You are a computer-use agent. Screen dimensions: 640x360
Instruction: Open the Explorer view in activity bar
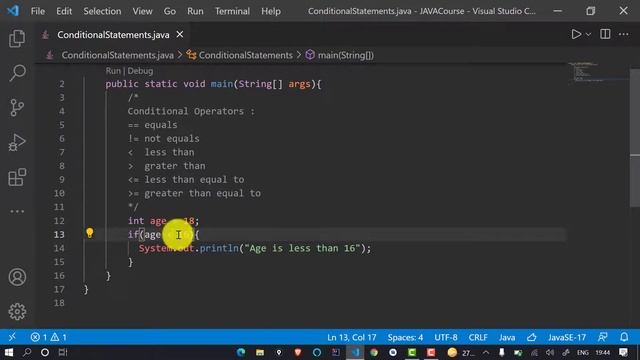(x=17, y=38)
